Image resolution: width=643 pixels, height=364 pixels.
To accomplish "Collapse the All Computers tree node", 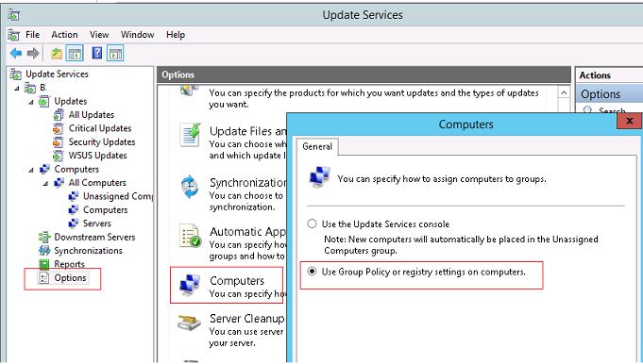I will pyautogui.click(x=45, y=183).
